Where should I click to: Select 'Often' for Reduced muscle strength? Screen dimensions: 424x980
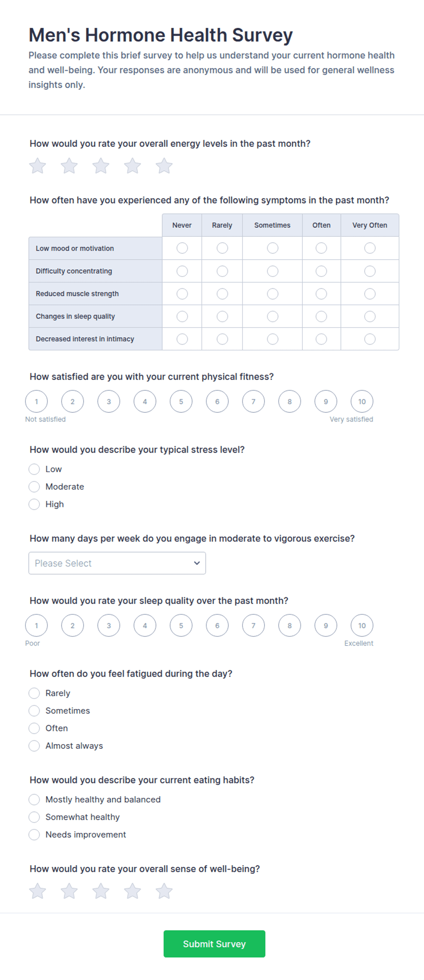321,294
